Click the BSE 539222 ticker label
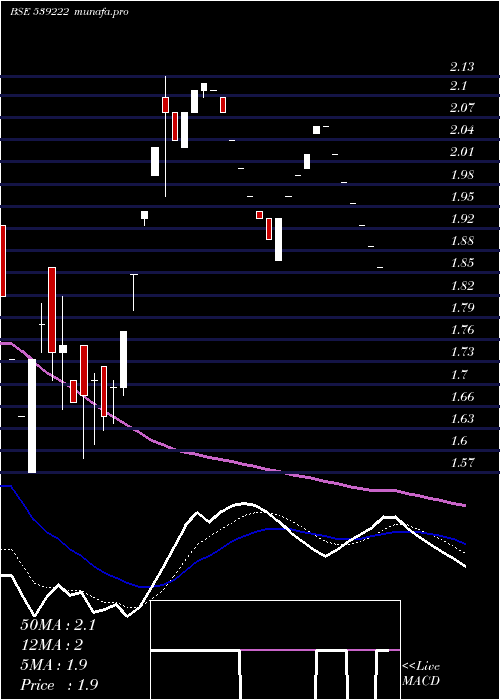This screenshot has height=700, width=500. [39, 12]
